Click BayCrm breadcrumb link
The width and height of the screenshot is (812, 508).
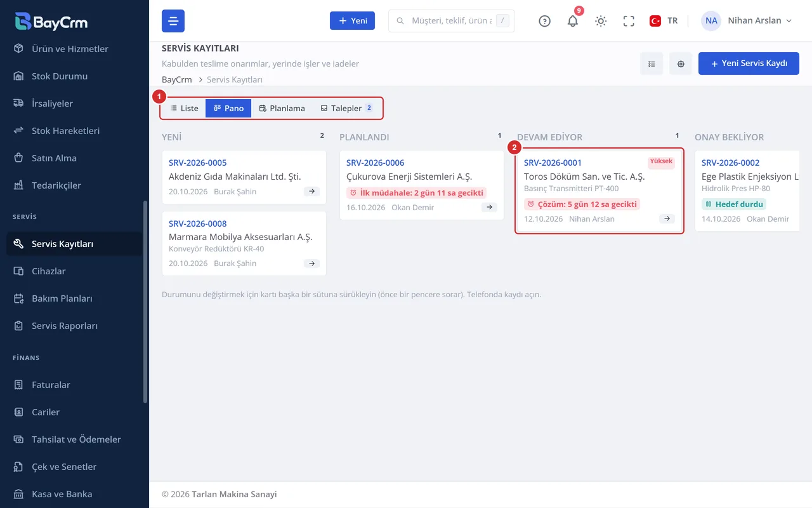[177, 79]
